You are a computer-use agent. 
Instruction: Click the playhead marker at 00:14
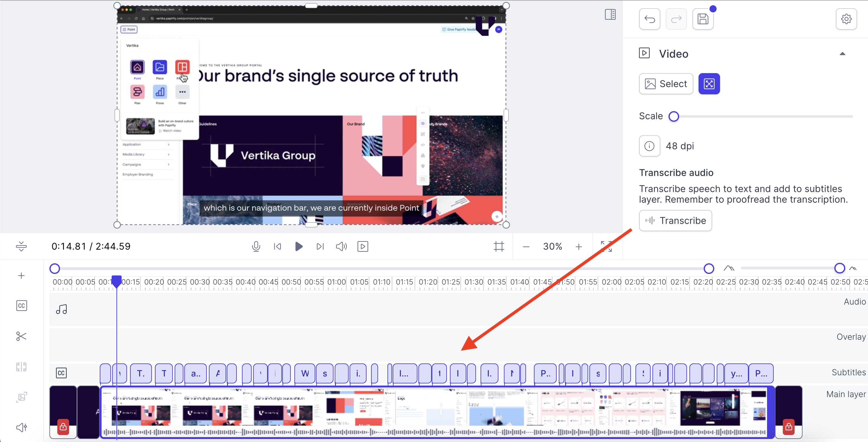click(116, 282)
